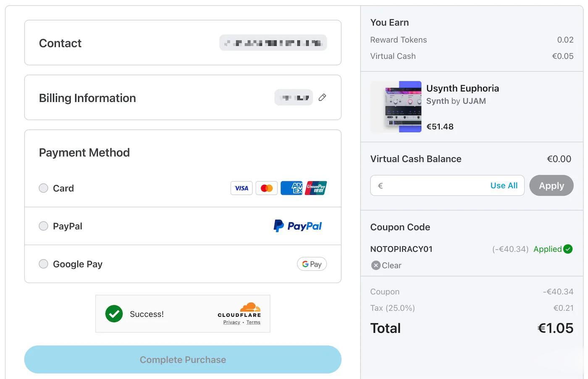Choose PayPal as payment method
This screenshot has width=588, height=379.
click(x=43, y=226)
